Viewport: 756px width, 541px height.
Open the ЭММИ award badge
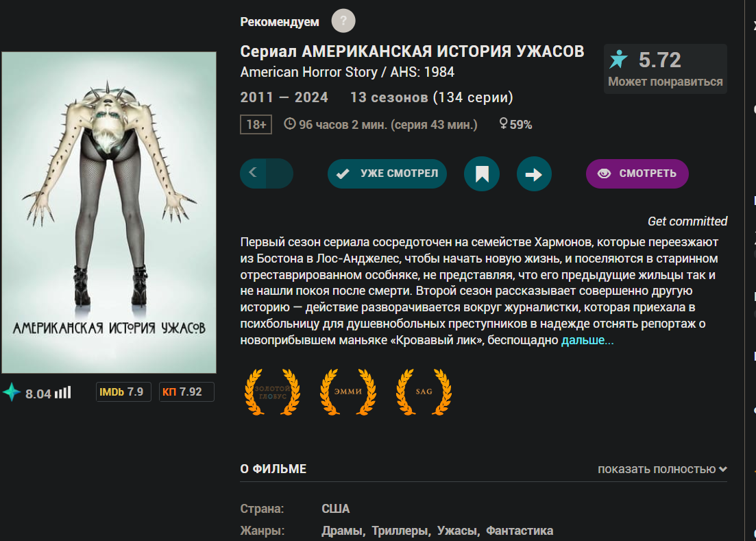pos(348,392)
